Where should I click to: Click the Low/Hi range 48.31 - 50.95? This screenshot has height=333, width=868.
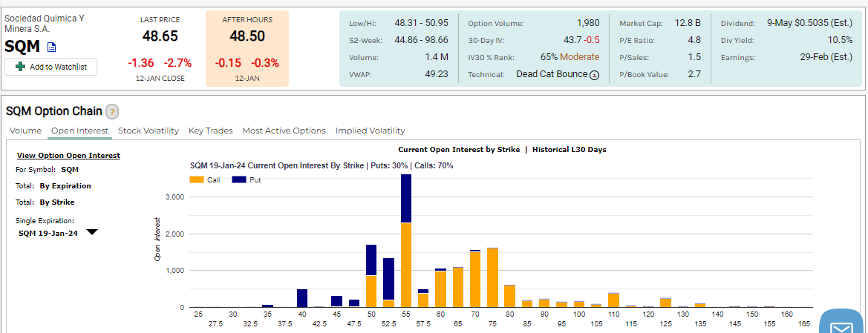(x=421, y=23)
